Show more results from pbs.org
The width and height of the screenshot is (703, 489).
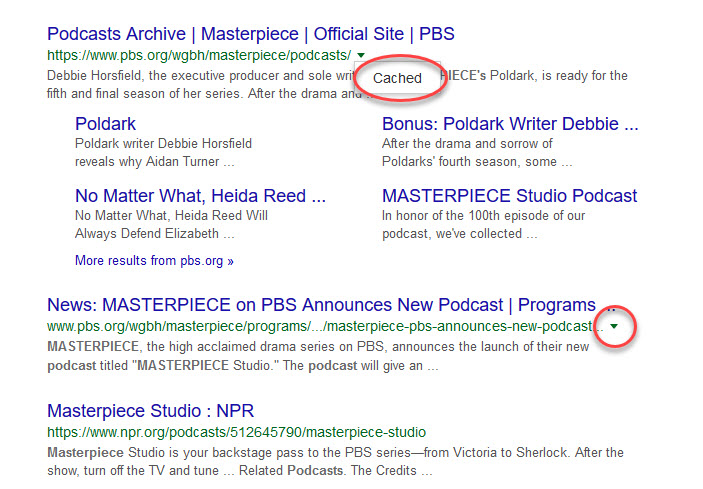154,260
